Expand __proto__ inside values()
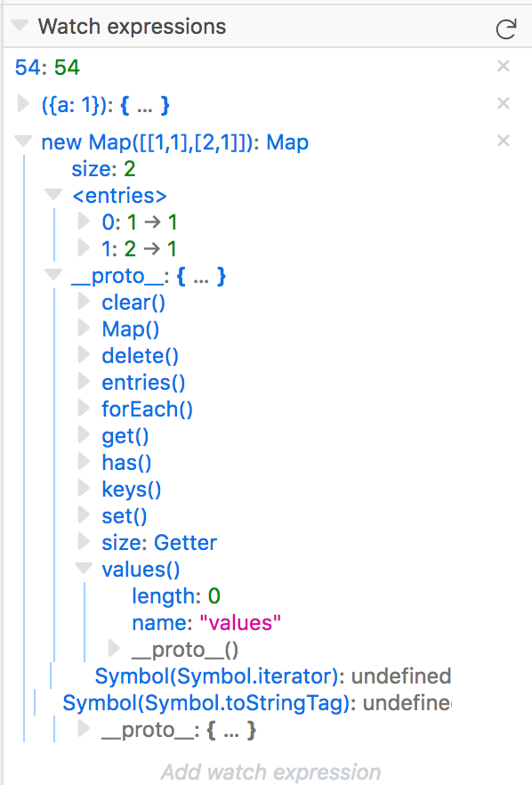 113,649
